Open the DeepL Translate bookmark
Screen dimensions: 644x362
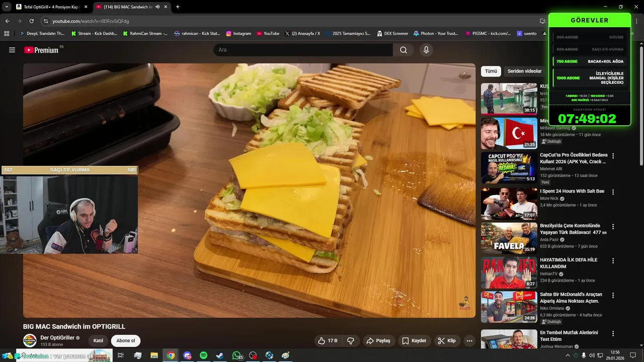[x=42, y=33]
